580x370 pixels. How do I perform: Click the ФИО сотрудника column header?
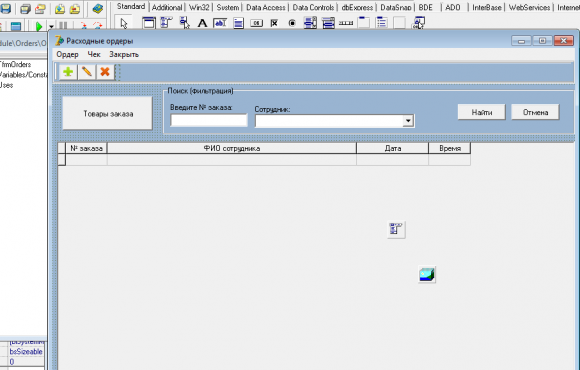232,148
